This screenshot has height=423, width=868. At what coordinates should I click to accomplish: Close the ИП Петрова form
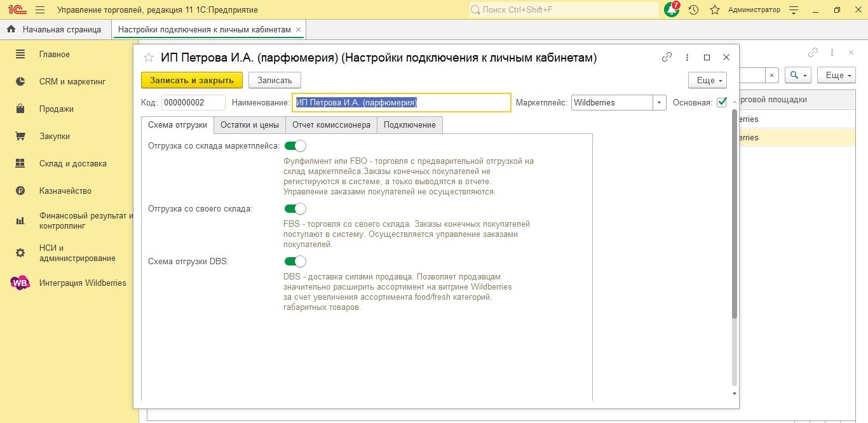coord(726,57)
